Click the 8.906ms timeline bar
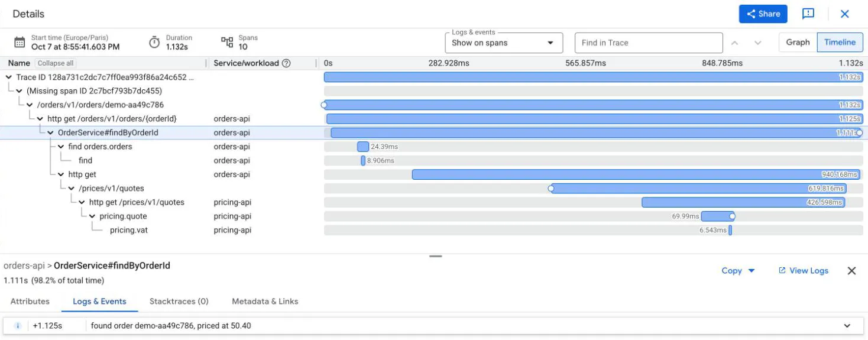 363,160
